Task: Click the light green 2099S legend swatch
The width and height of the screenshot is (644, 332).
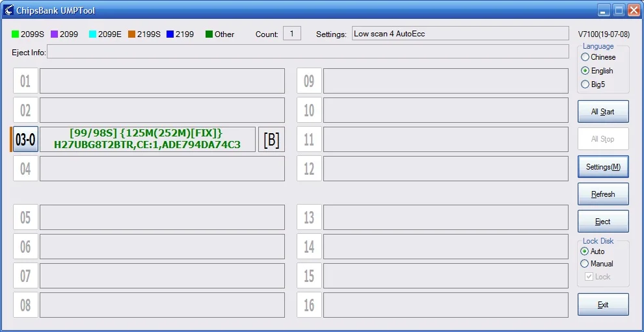Action: (x=15, y=34)
